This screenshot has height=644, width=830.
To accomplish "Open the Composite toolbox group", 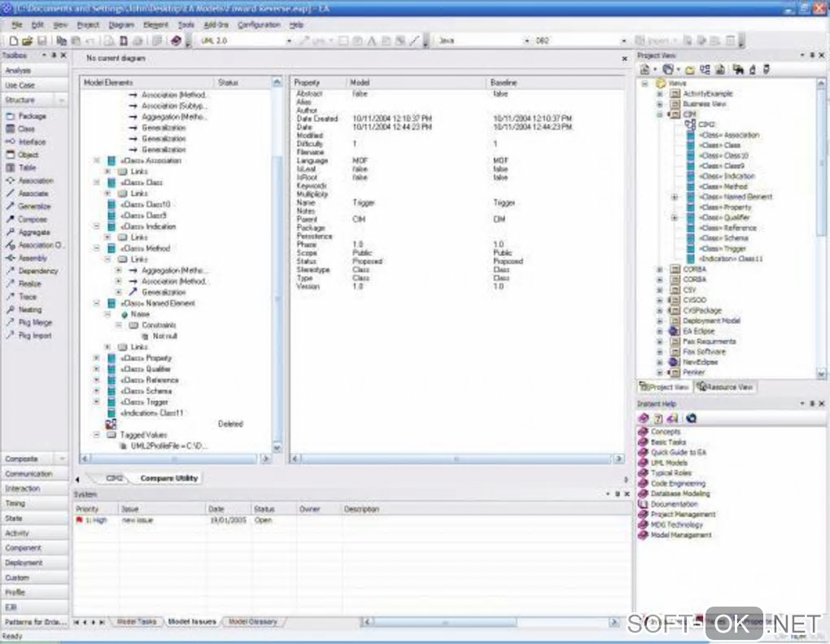I will tap(34, 459).
